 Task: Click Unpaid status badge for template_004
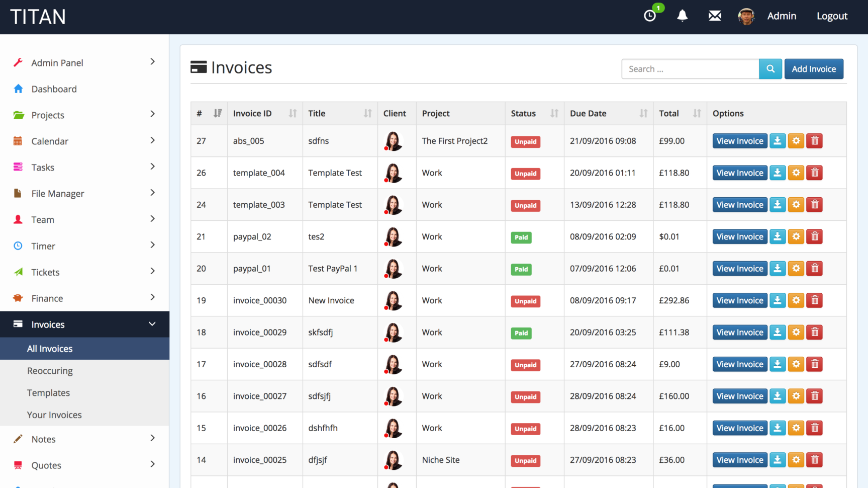(x=526, y=174)
